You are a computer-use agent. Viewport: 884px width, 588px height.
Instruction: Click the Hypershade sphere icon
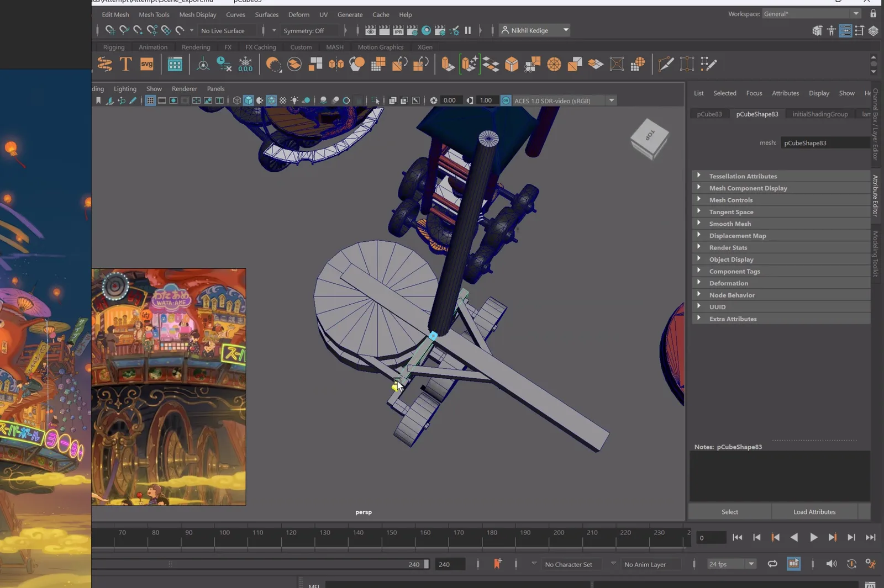[x=426, y=30]
